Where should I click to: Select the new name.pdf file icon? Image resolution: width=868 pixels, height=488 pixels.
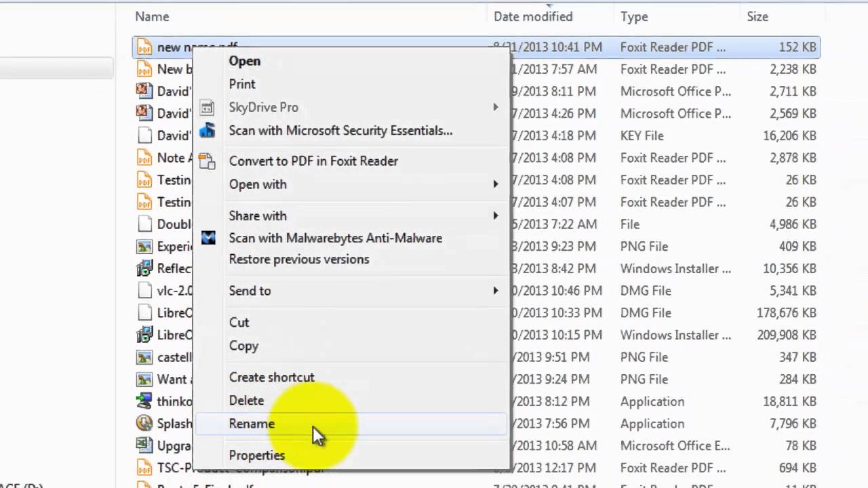pyautogui.click(x=144, y=47)
